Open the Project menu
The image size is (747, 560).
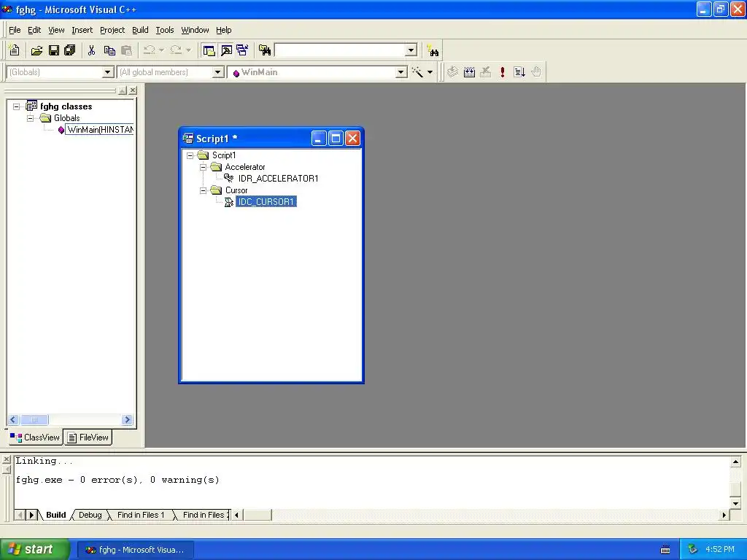click(x=112, y=30)
